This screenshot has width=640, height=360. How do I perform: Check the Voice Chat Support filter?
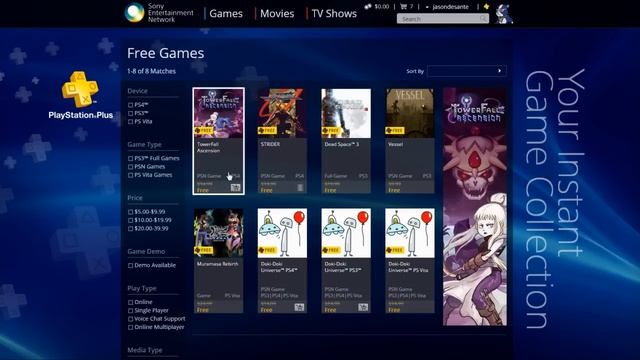tap(131, 319)
